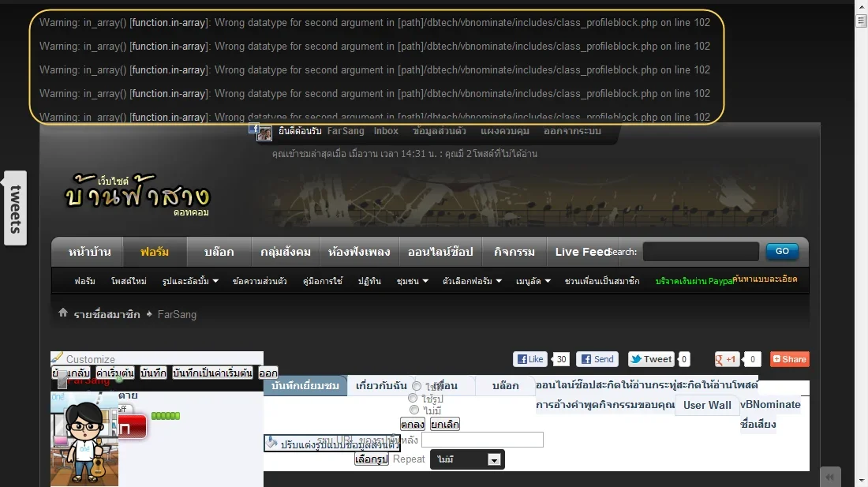Click the background image URL input field
The image size is (868, 487).
pos(482,440)
